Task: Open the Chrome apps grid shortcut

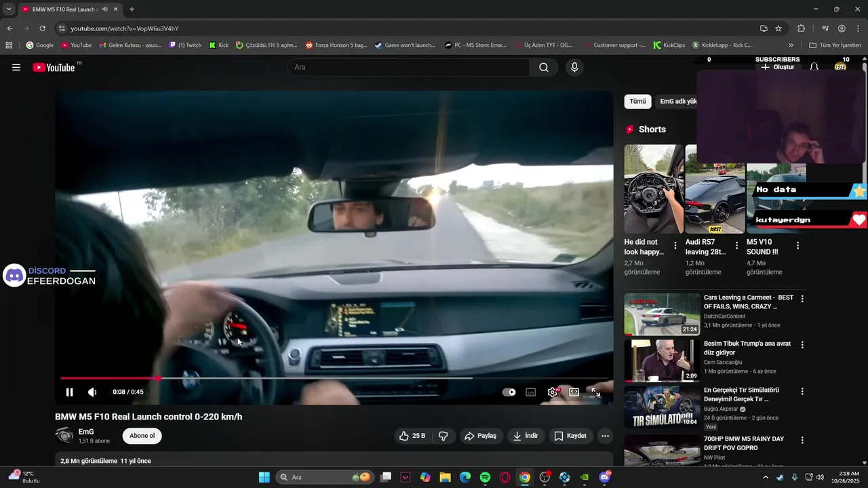Action: pos(9,45)
